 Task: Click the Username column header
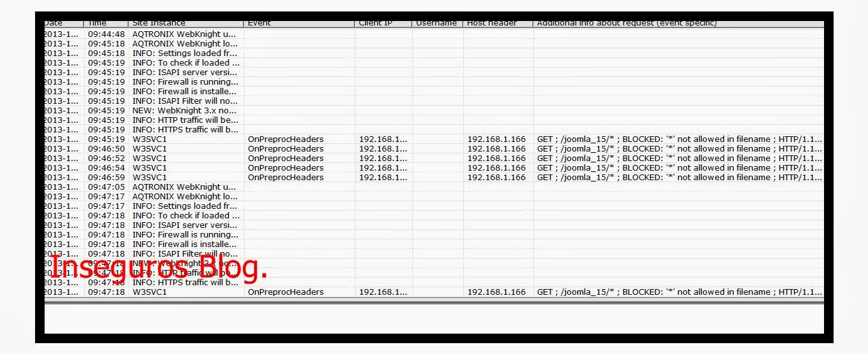(x=437, y=24)
